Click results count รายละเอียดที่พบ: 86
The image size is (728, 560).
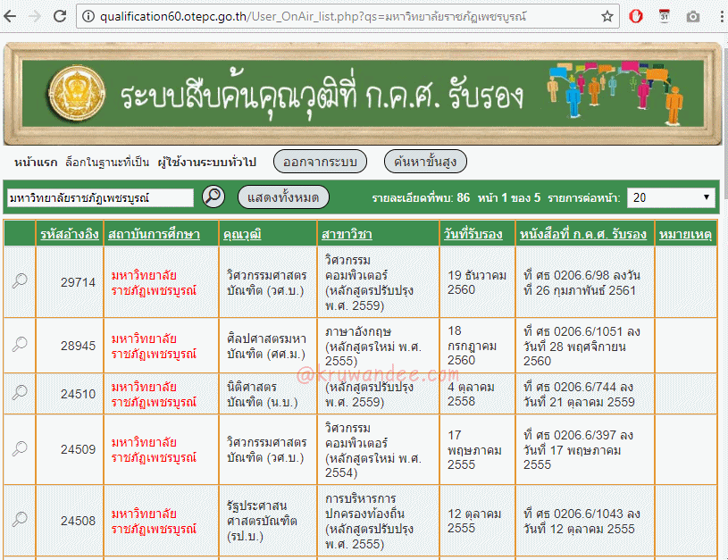pos(421,197)
